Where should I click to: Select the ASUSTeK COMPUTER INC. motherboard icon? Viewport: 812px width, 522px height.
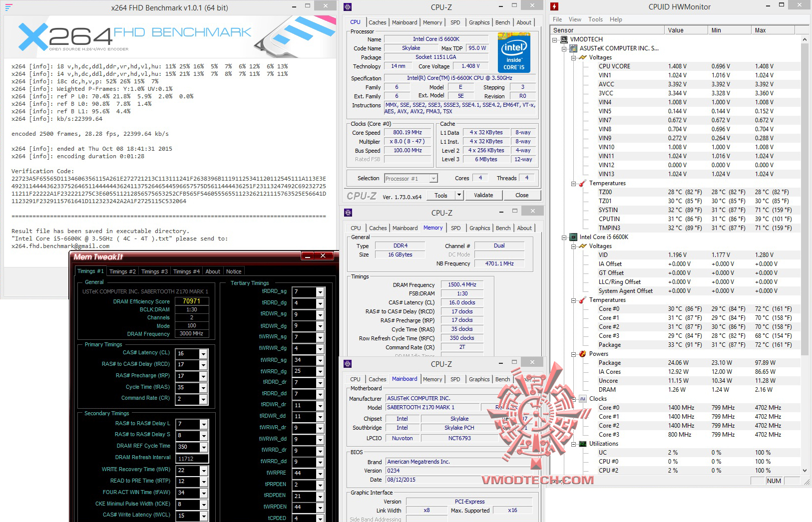point(573,48)
